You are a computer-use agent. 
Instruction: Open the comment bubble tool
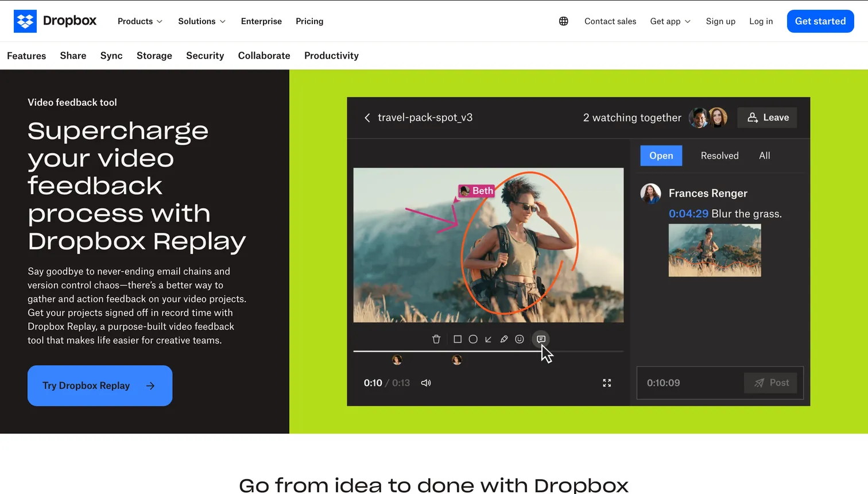(541, 339)
